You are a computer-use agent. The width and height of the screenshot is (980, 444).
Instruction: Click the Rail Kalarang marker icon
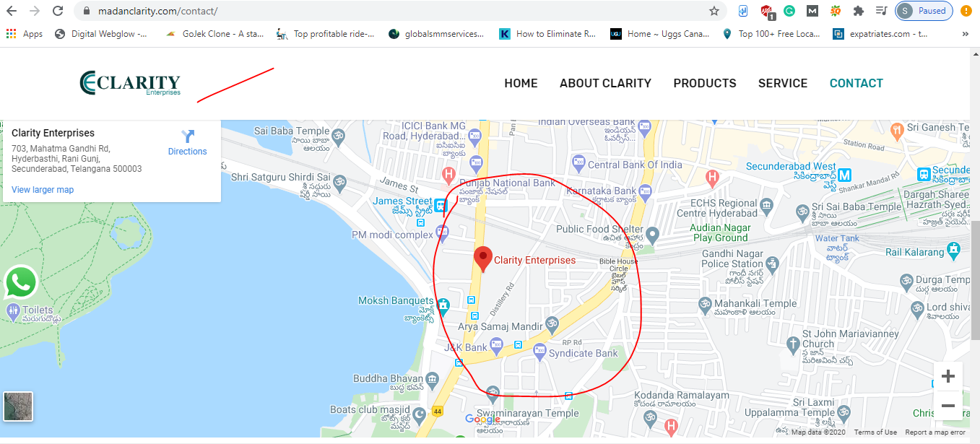pyautogui.click(x=954, y=250)
